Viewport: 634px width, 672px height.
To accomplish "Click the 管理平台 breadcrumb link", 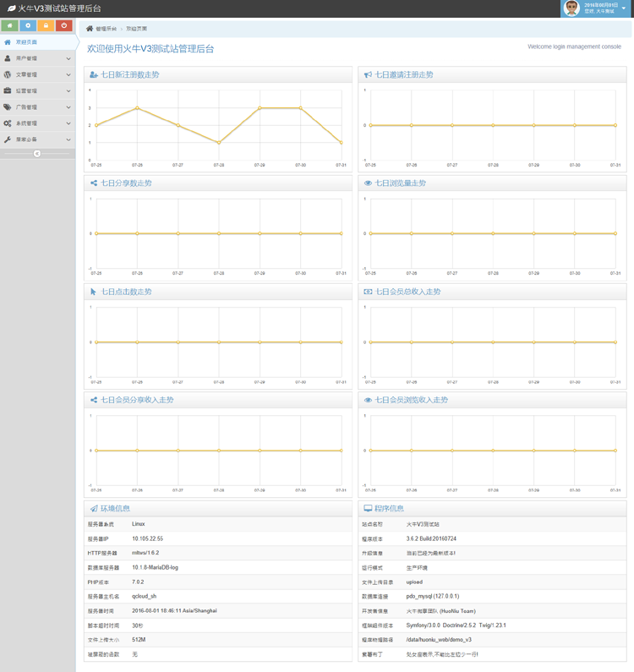I will point(107,29).
